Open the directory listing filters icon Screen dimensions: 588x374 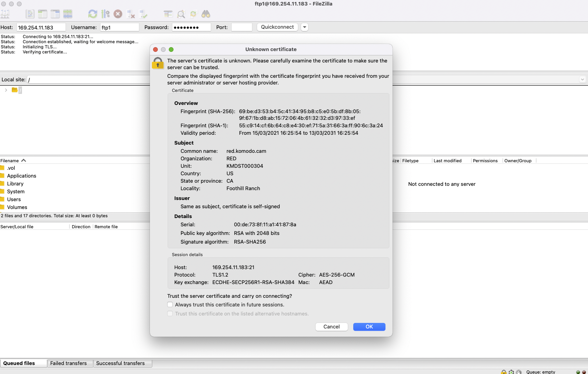[168, 14]
